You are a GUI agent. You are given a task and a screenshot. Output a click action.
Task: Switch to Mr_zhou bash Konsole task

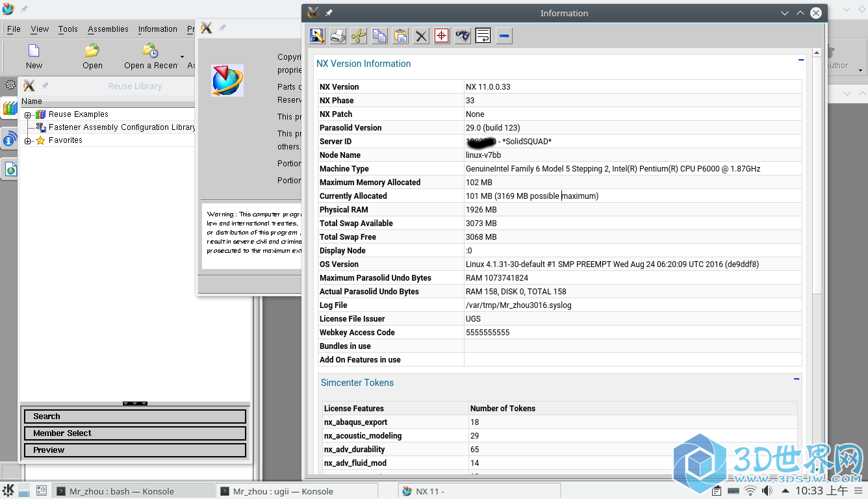point(133,491)
